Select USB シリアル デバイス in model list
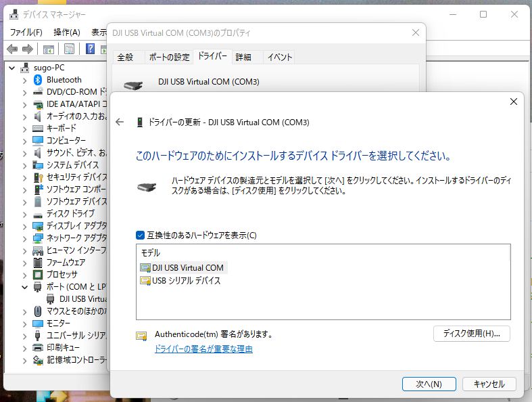This screenshot has height=402, width=532. click(x=180, y=281)
